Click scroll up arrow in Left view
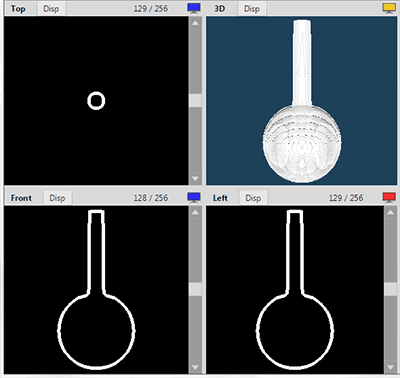The width and height of the screenshot is (400, 378). point(390,212)
